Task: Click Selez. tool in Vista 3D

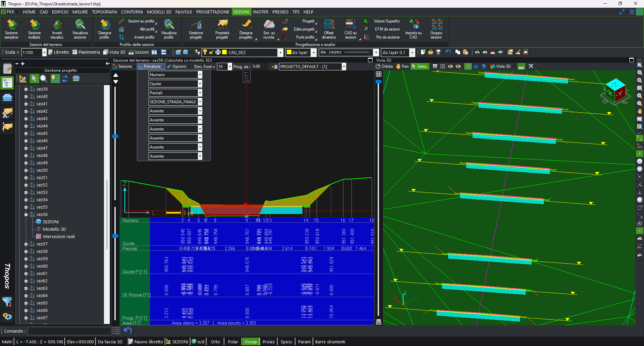Action: coord(420,66)
